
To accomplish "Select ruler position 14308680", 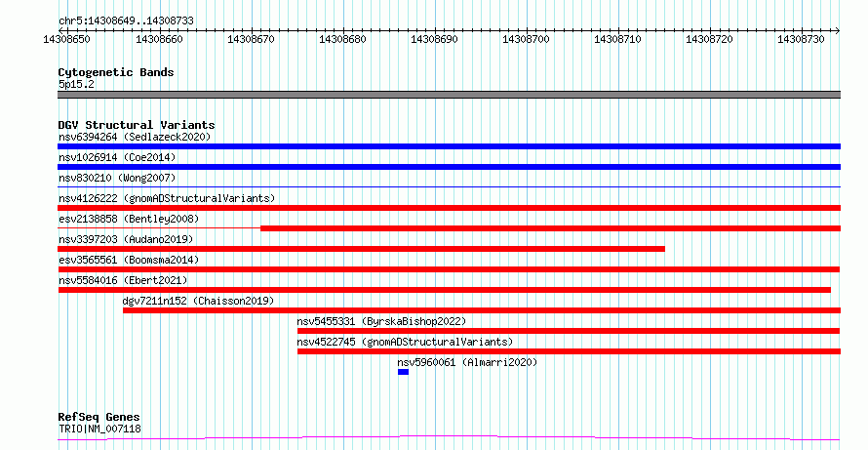I will (342, 39).
